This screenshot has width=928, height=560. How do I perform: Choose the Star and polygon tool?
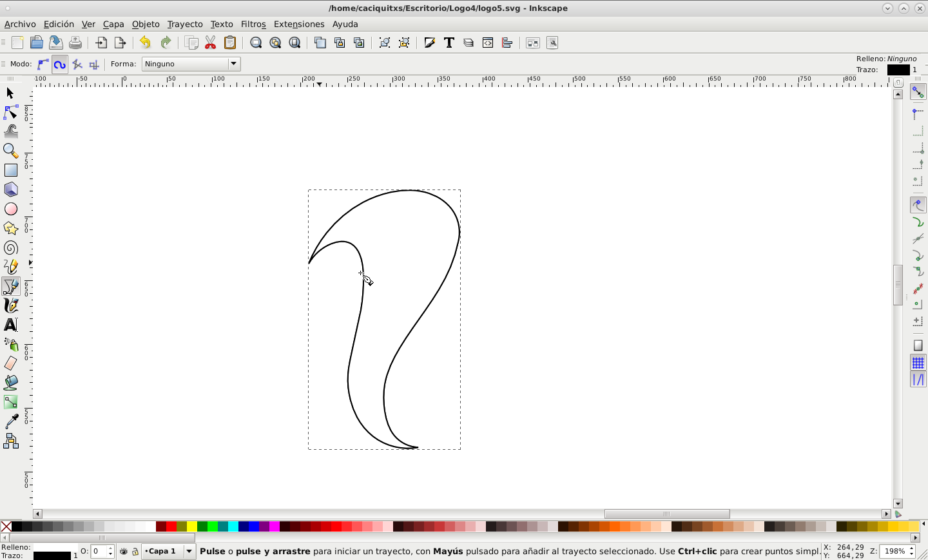click(x=11, y=229)
